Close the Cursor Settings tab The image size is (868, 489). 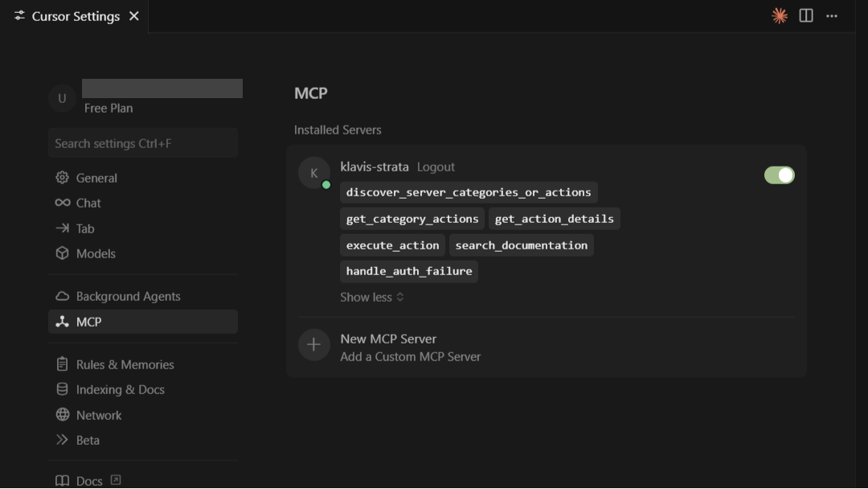(x=134, y=16)
